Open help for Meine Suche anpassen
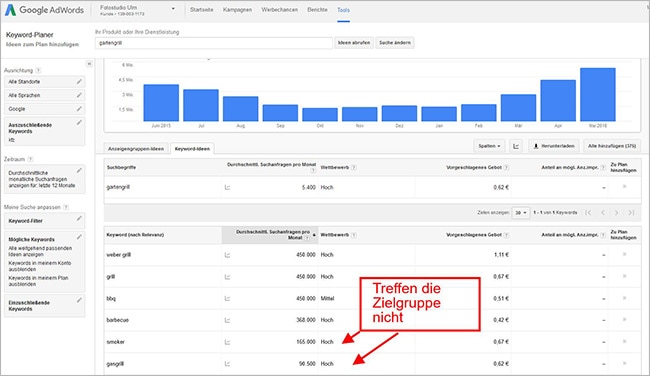 coord(66,207)
